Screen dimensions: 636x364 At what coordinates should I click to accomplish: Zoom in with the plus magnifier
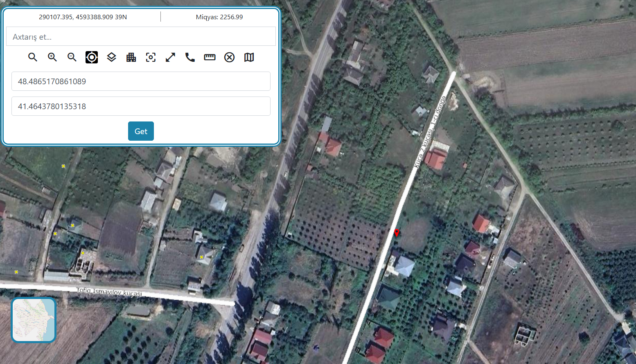click(52, 57)
